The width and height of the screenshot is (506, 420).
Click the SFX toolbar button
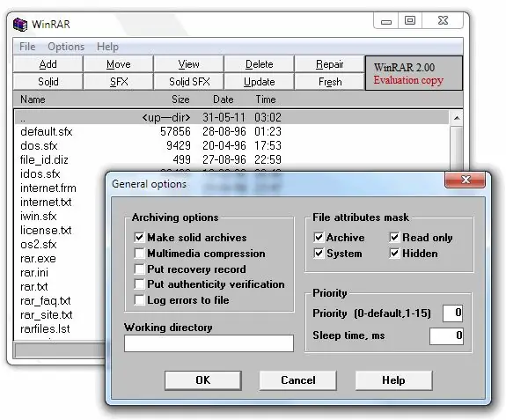(x=119, y=82)
